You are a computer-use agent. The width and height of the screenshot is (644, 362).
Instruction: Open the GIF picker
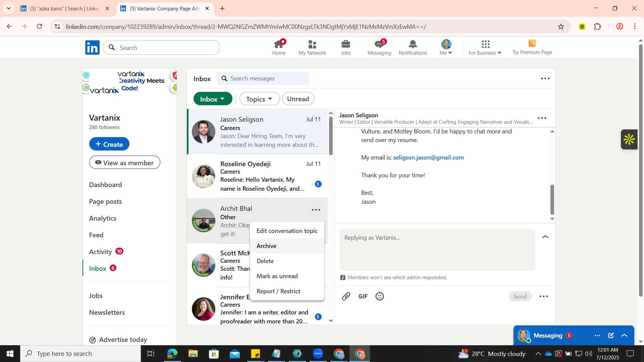coord(363,296)
